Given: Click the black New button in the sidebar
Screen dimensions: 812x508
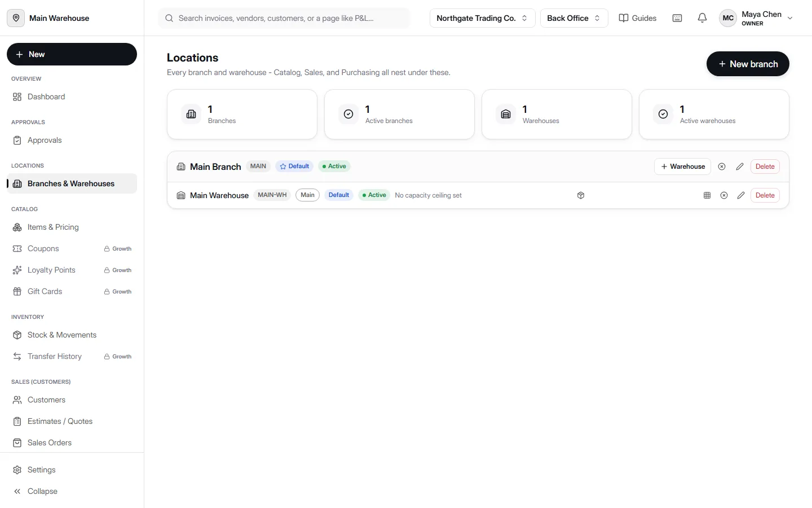Looking at the screenshot, I should pos(72,54).
